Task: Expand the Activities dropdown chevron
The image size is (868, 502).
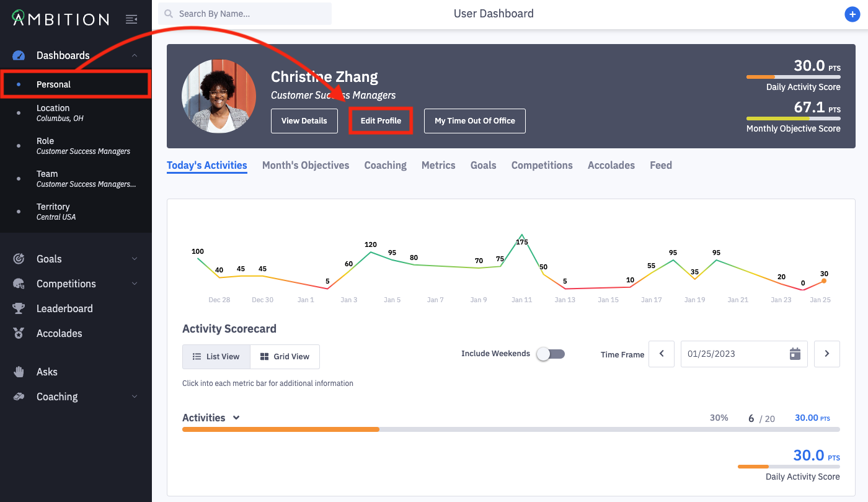Action: [x=236, y=418]
